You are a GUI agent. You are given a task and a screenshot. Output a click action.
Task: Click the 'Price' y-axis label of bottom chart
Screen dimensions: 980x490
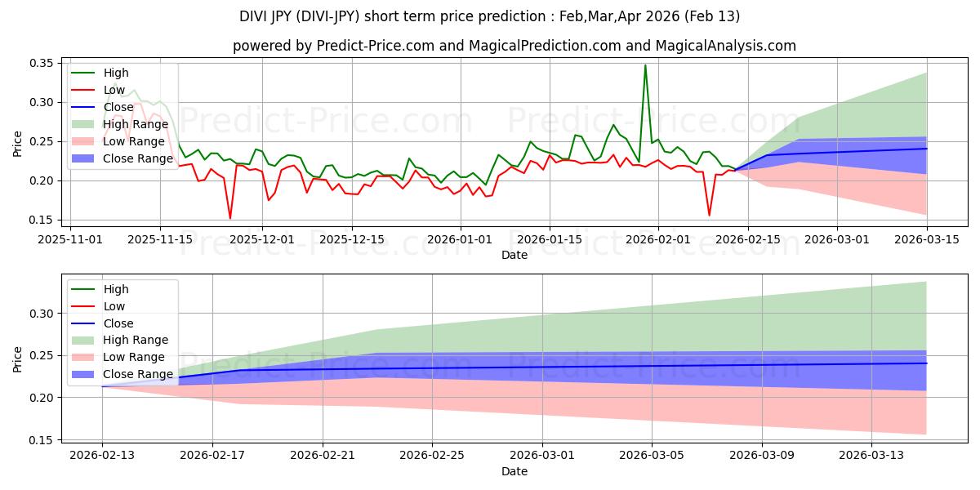point(18,358)
